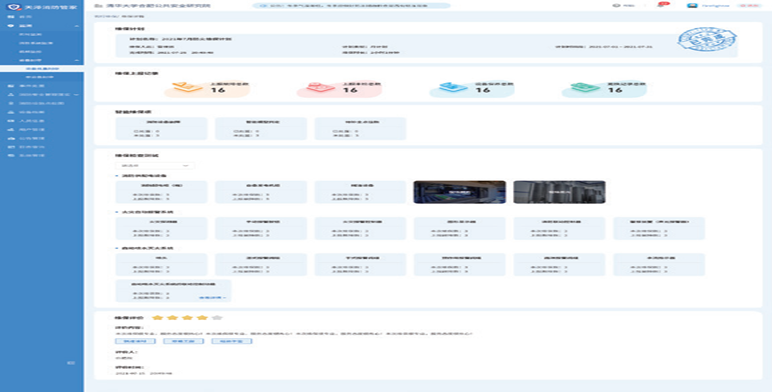Click the scrolling announcement banner in the header
Image resolution: width=772 pixels, height=392 pixels.
coord(352,5)
